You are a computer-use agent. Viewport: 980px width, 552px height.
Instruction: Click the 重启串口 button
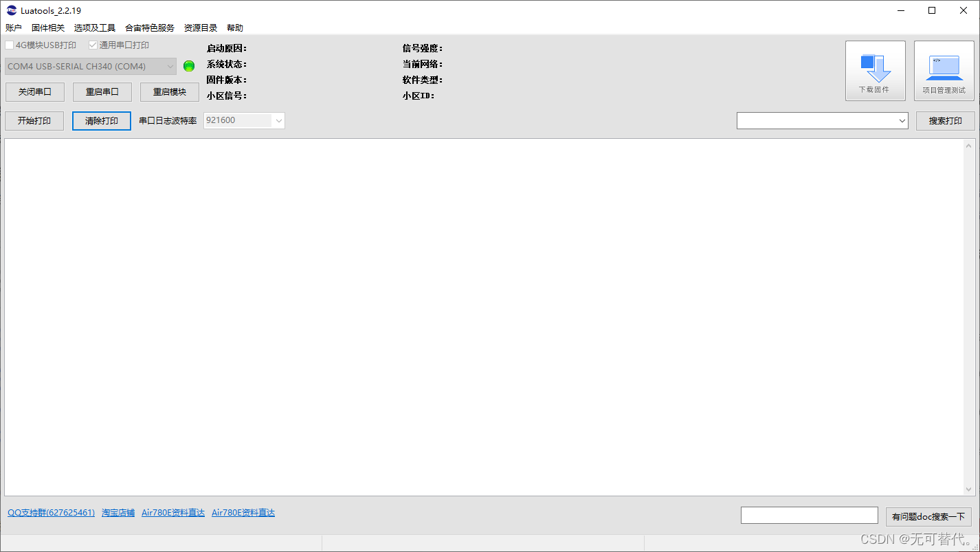click(x=102, y=92)
